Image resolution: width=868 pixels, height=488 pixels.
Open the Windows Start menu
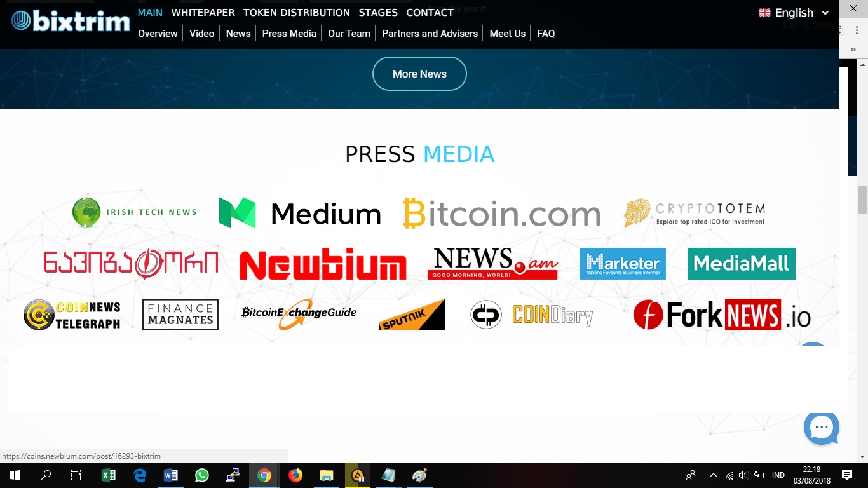click(x=15, y=475)
